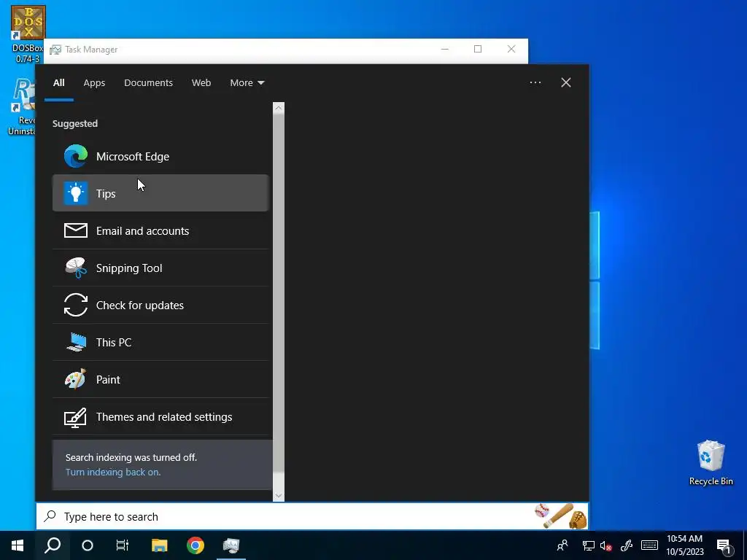Screen dimensions: 747x560
Task: Open the Action Center notifications
Action: tap(725, 545)
